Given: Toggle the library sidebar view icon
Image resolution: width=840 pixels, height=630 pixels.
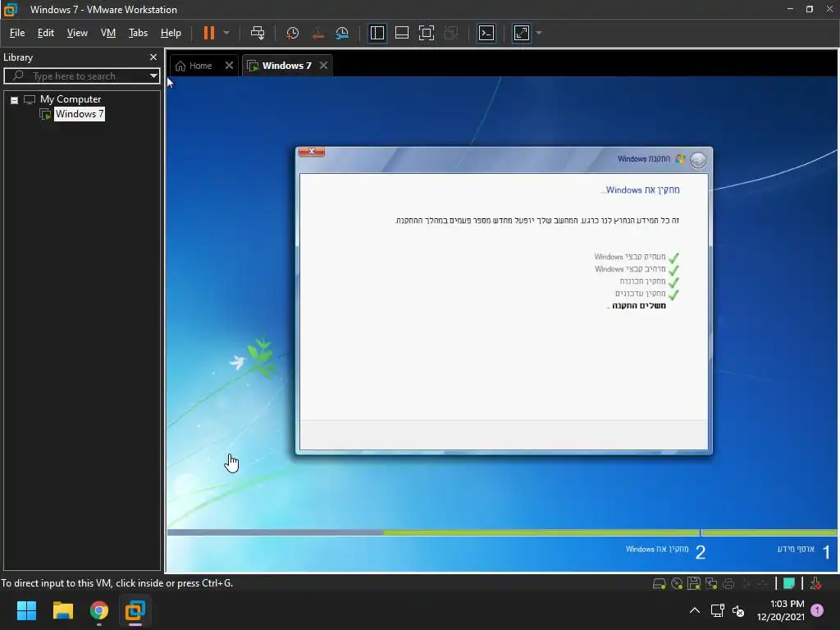Looking at the screenshot, I should tap(377, 33).
